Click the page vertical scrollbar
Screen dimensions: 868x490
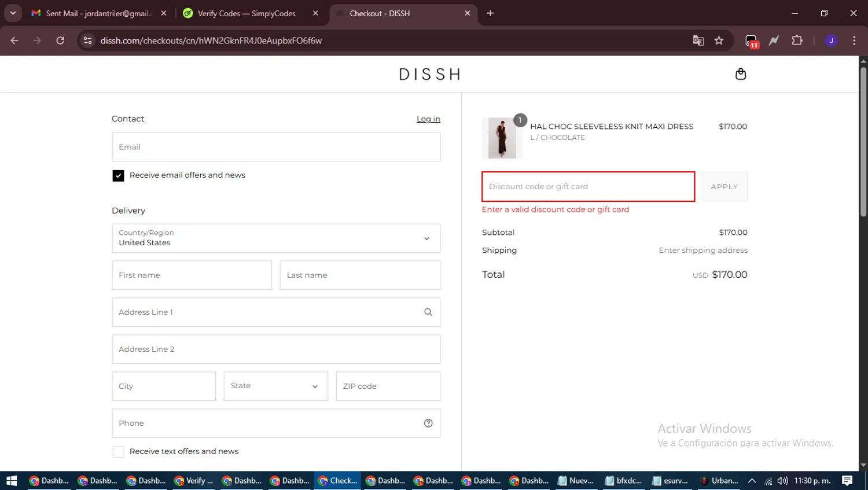[x=863, y=142]
